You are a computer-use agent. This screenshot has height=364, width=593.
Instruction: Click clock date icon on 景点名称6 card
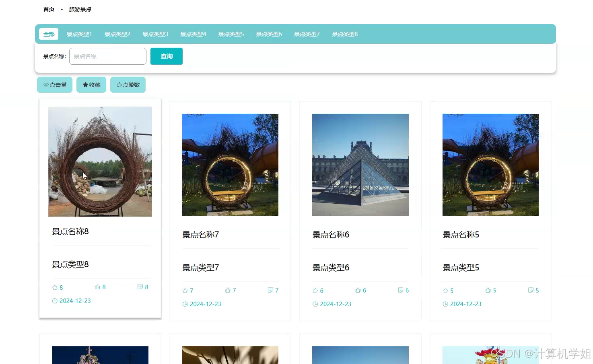[x=315, y=304]
